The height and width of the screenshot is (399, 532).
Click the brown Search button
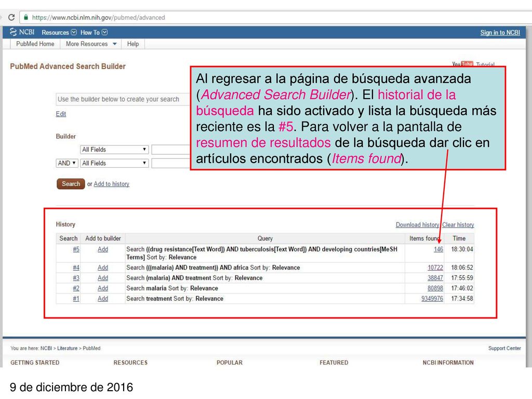tap(71, 184)
